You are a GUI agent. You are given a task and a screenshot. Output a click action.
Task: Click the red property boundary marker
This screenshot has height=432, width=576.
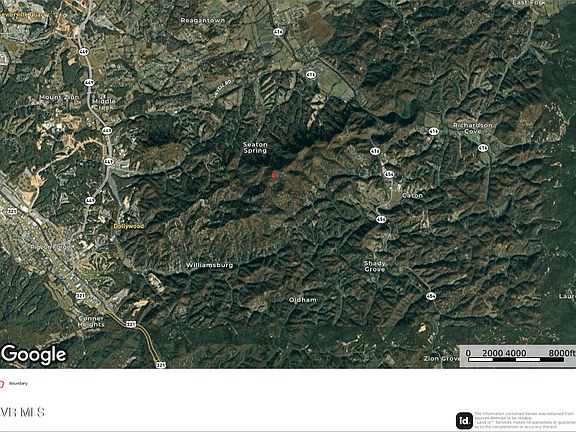tap(274, 176)
